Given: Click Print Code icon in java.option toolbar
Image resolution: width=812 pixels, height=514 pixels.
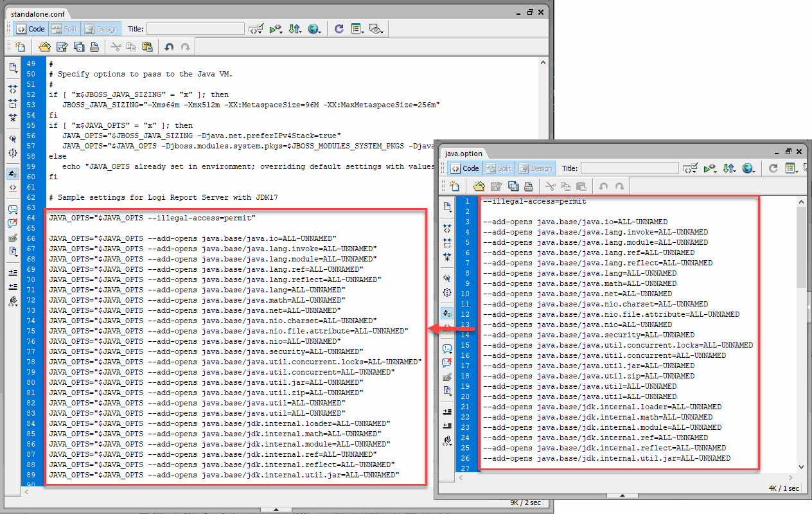Looking at the screenshot, I should (528, 186).
